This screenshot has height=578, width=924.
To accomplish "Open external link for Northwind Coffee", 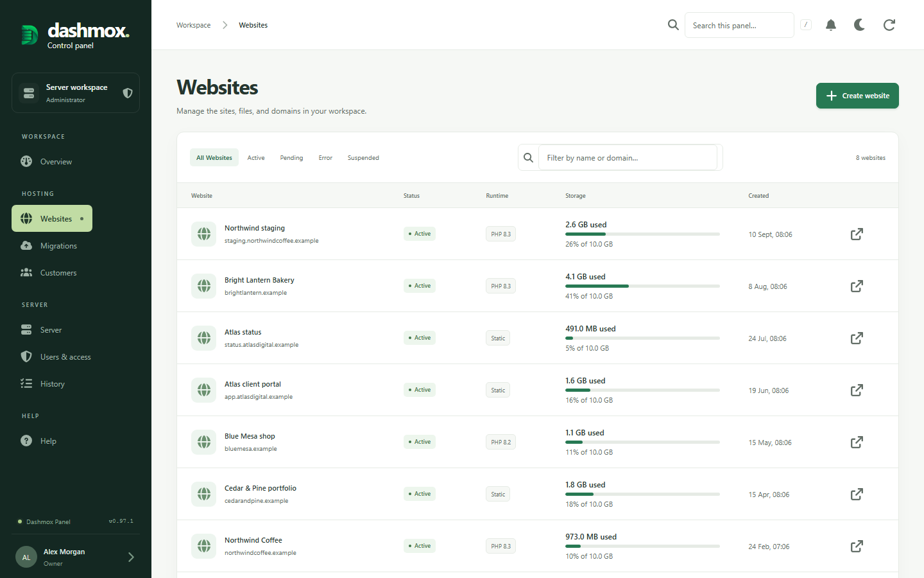I will pos(857,547).
